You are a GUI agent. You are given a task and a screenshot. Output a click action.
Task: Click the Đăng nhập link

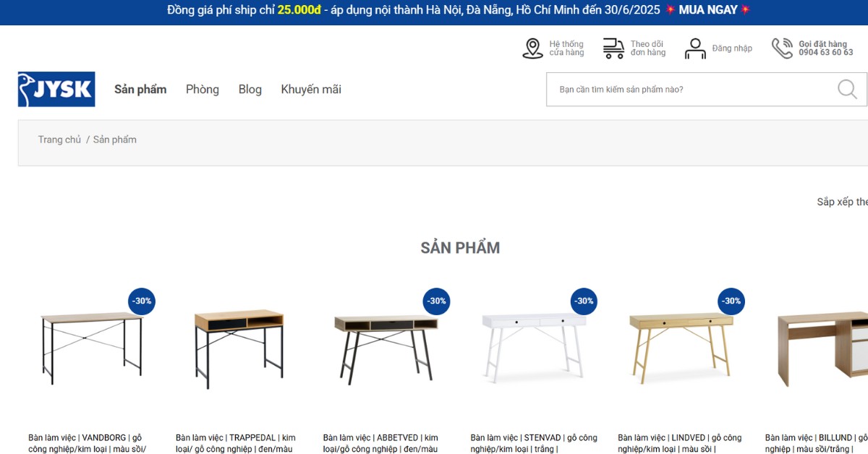point(732,48)
